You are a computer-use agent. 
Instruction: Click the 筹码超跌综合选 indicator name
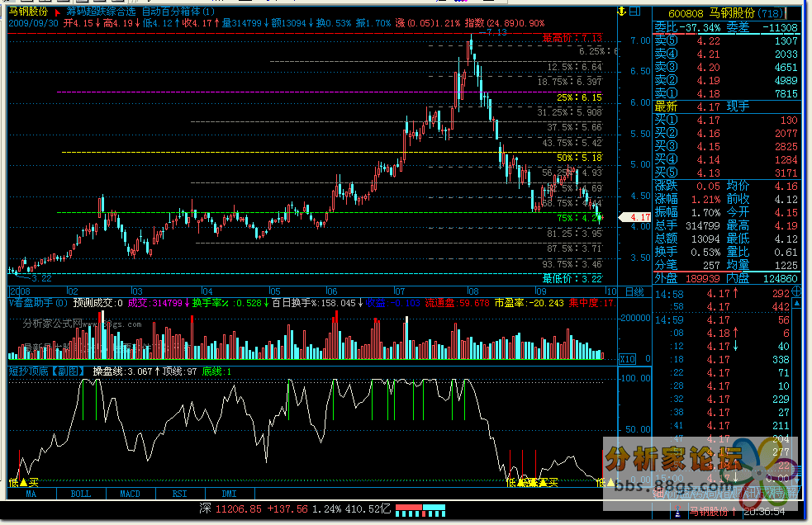[101, 11]
